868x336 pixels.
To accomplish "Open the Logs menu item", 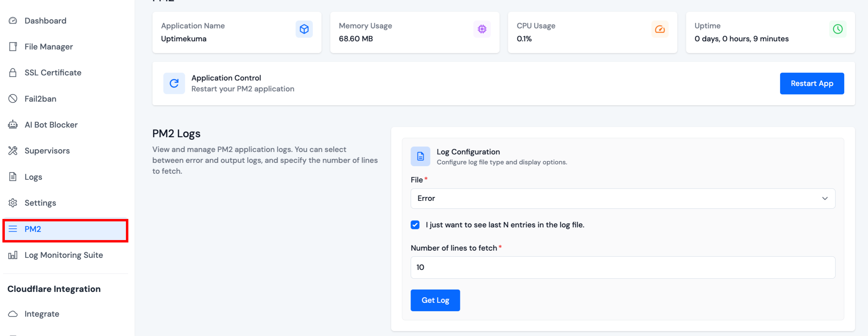I will (33, 177).
